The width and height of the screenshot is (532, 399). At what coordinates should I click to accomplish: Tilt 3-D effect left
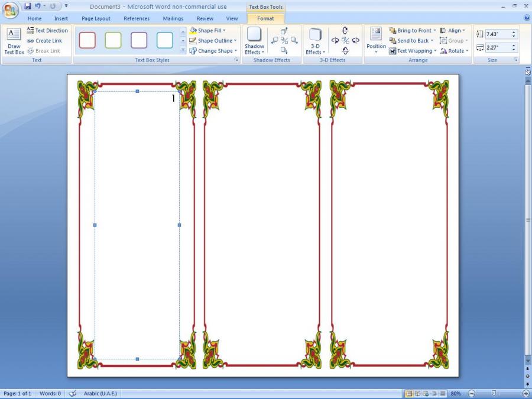pos(335,41)
